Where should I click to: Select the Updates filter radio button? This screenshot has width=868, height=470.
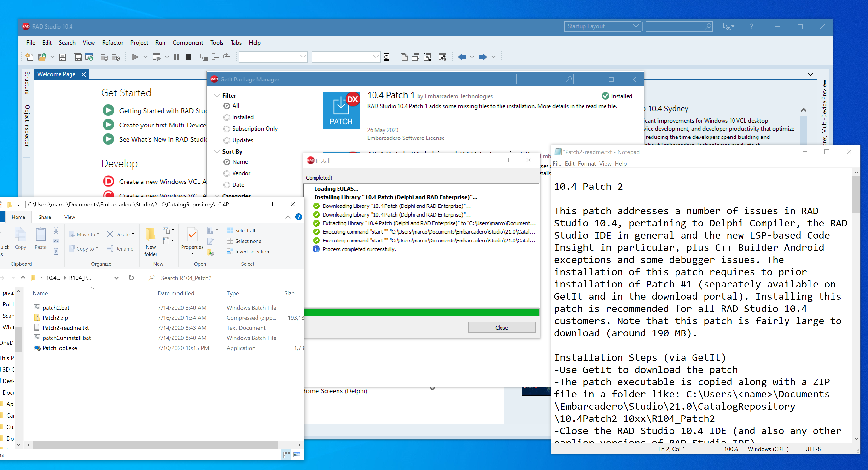tap(227, 140)
